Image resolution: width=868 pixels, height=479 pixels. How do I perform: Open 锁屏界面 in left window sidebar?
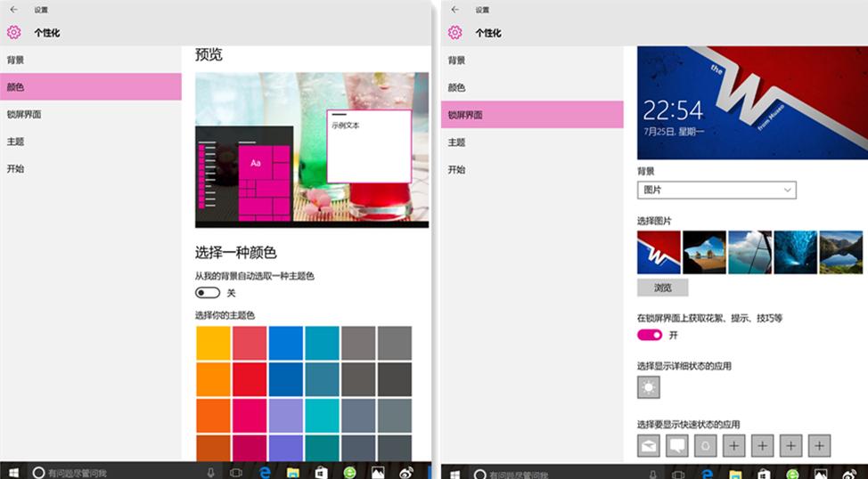91,114
